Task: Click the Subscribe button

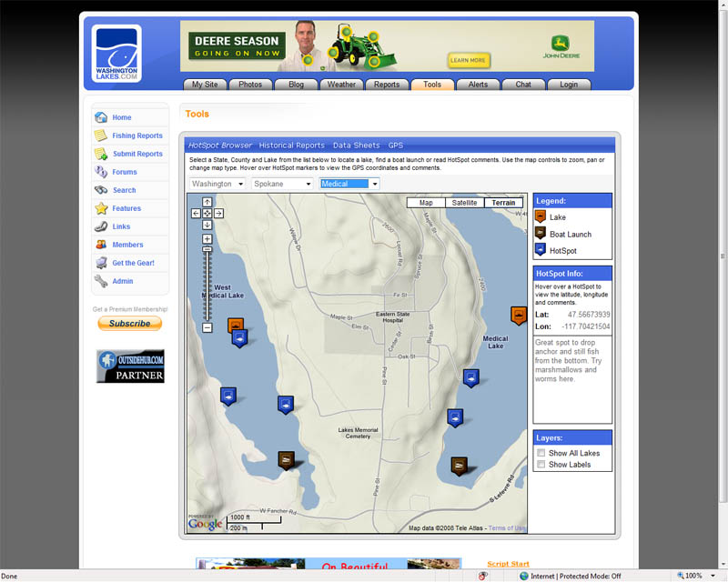Action: click(x=129, y=324)
